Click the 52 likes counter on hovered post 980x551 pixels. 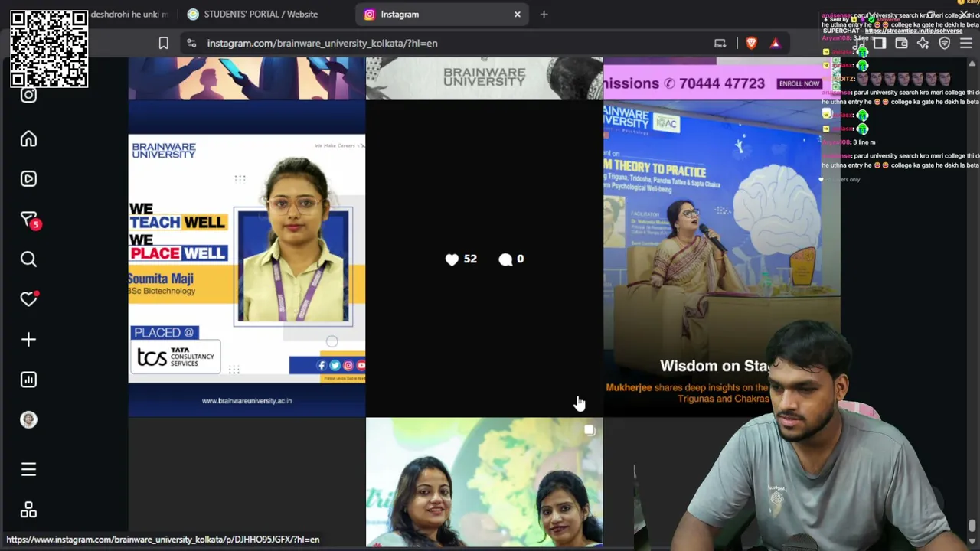coord(461,259)
